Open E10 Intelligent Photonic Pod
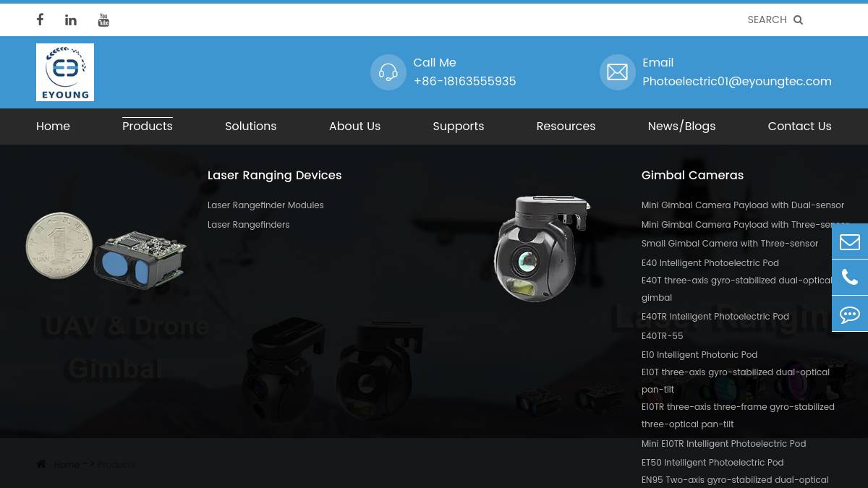This screenshot has height=488, width=868. (x=699, y=355)
